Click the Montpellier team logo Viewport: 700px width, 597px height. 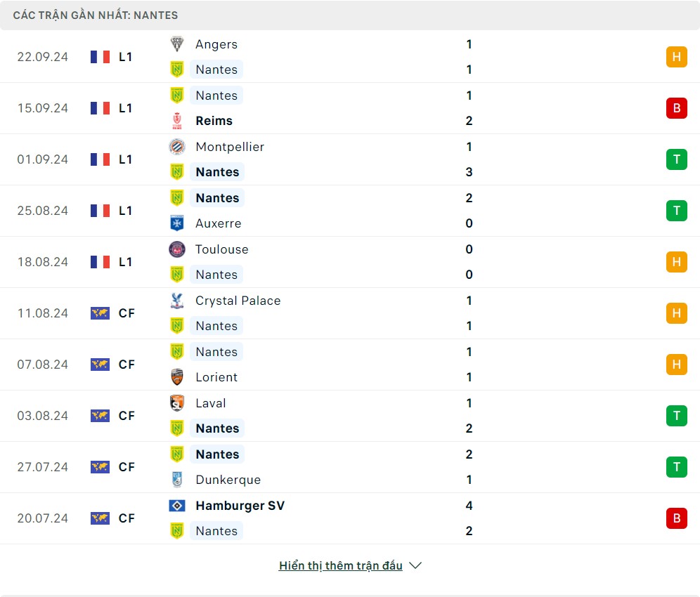click(177, 147)
